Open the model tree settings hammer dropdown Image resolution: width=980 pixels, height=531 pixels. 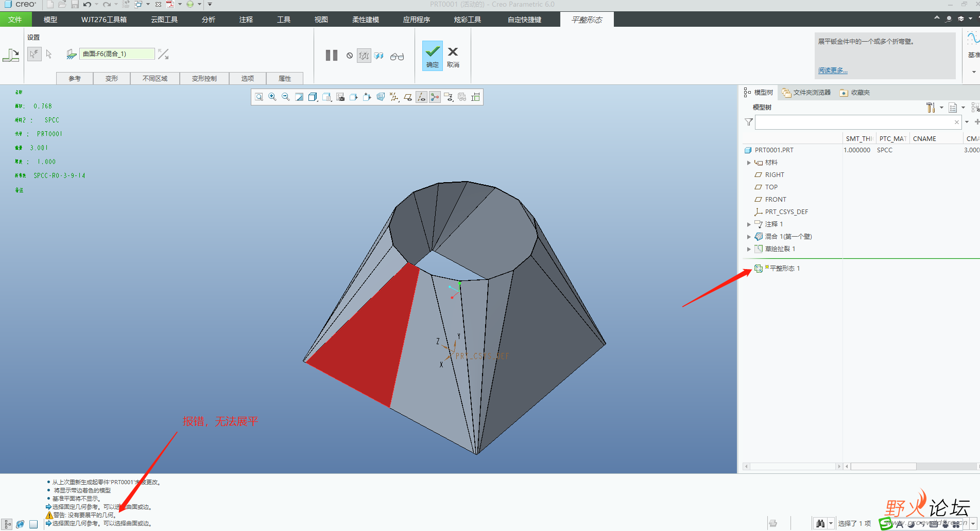point(934,108)
